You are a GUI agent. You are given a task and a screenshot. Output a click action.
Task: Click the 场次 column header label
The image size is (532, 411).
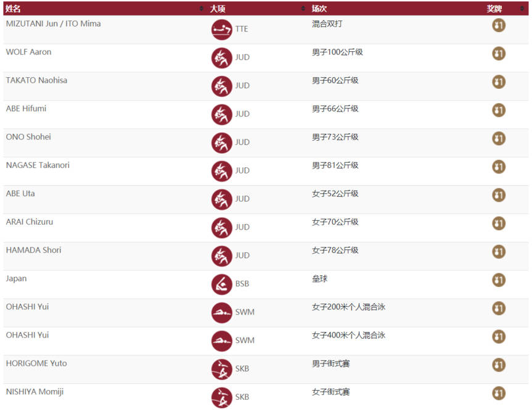point(319,9)
